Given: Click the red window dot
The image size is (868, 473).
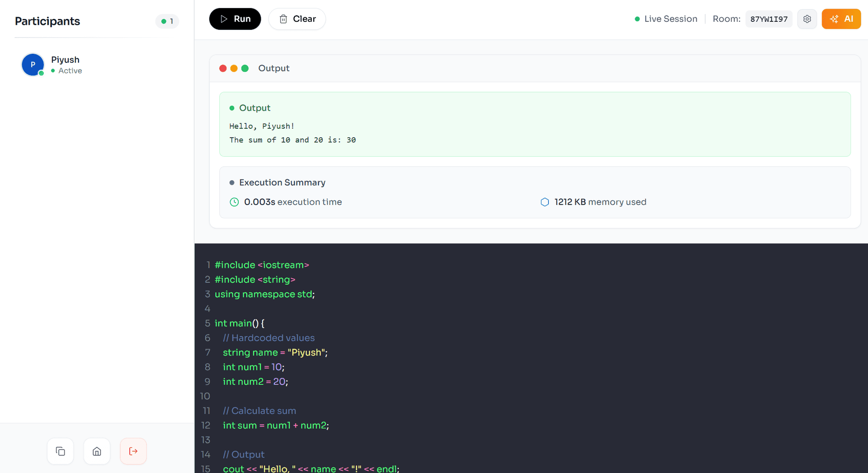Looking at the screenshot, I should (223, 68).
